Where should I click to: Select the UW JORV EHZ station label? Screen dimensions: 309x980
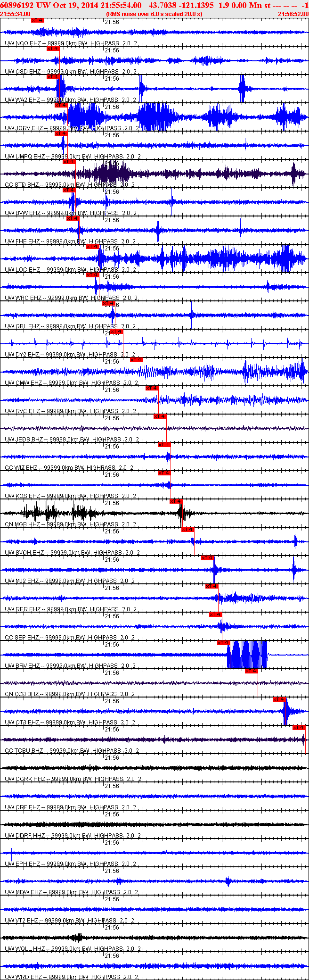[24, 128]
